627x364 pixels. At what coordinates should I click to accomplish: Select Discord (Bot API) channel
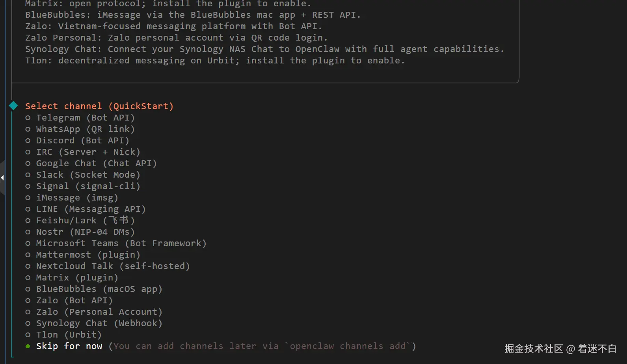pyautogui.click(x=82, y=141)
